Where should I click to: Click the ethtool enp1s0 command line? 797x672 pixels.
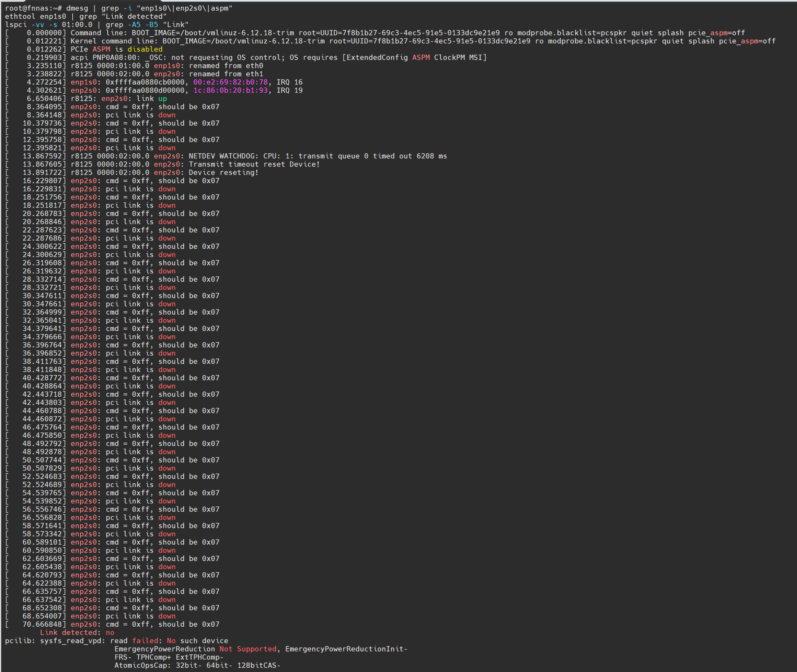tap(86, 16)
